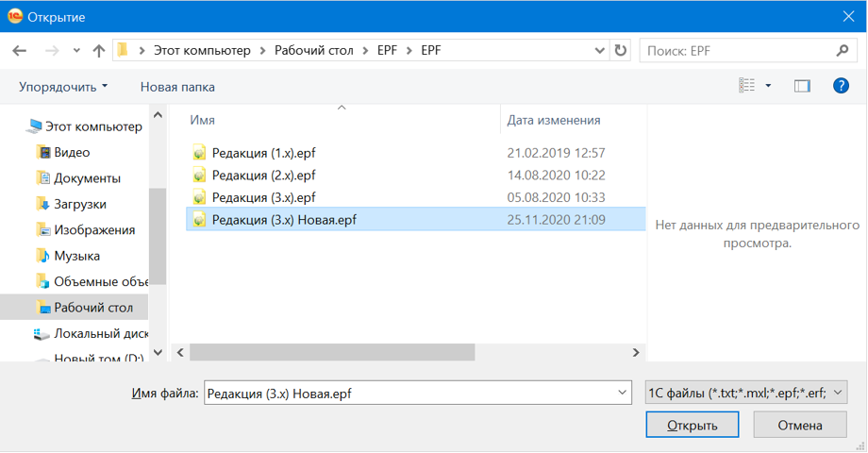Select the file Редакция (1.x).epf
This screenshot has height=453, width=868.
click(x=263, y=153)
